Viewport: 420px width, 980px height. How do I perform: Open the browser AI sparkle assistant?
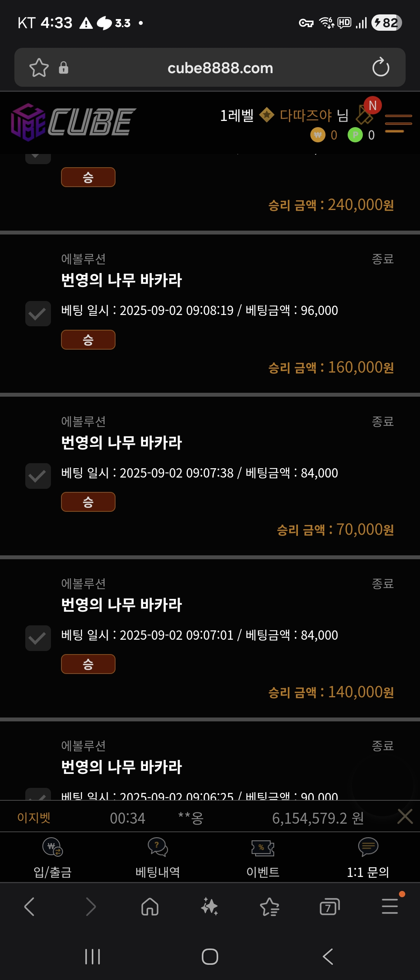[209, 907]
